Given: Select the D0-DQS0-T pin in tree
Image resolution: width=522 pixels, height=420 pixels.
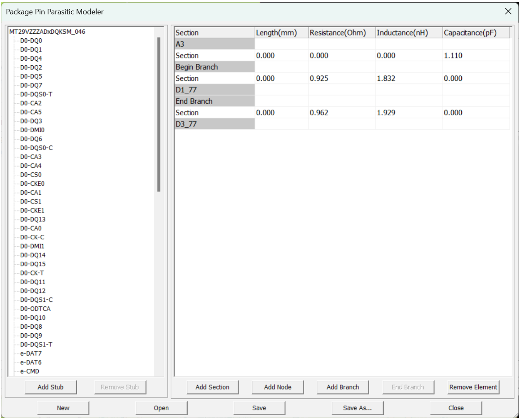Looking at the screenshot, I should [36, 94].
